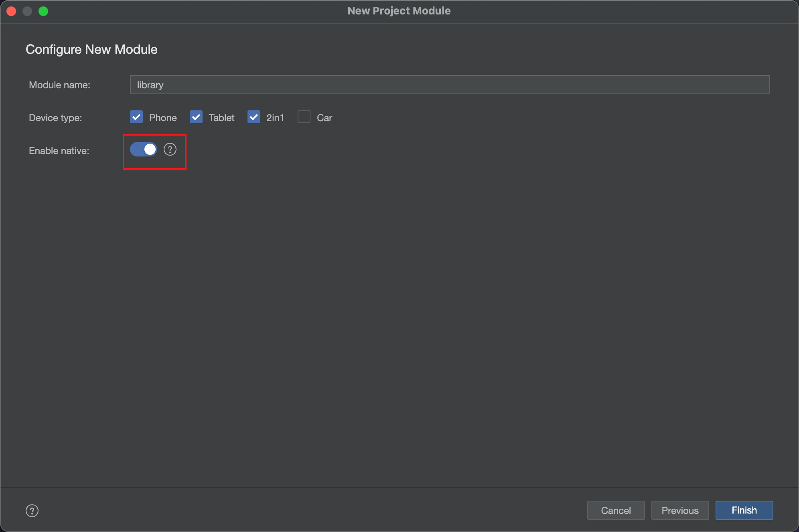Click into the Module name text field

[x=449, y=85]
